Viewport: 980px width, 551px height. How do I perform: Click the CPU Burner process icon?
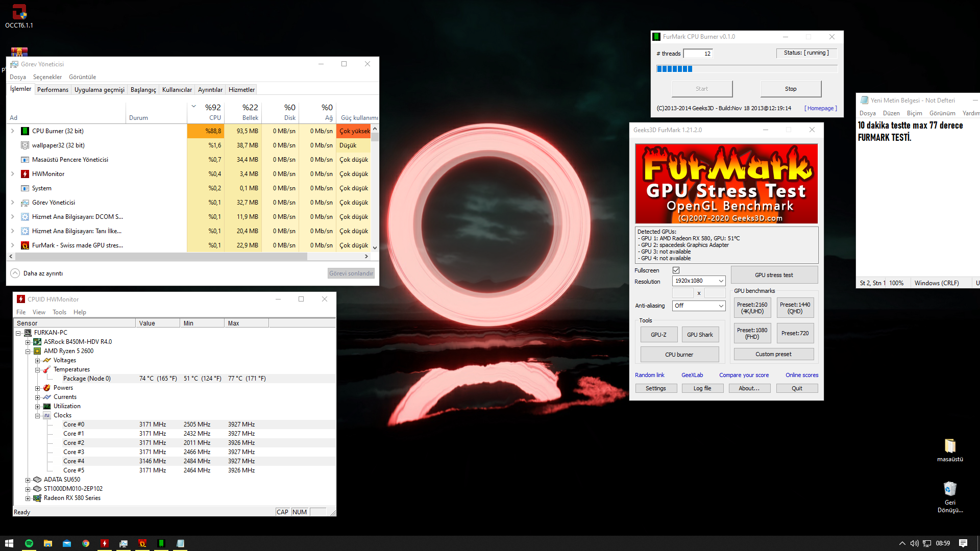pyautogui.click(x=24, y=131)
